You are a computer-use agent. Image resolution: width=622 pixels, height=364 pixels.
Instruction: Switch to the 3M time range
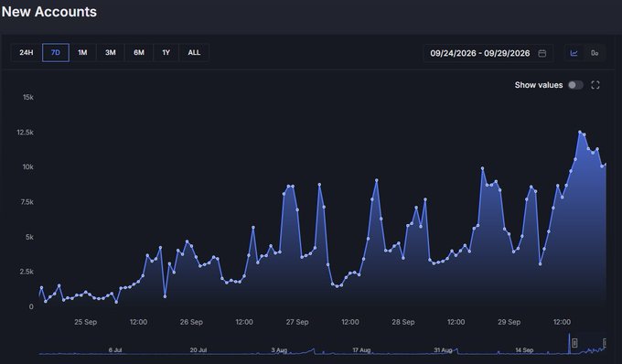tap(111, 53)
